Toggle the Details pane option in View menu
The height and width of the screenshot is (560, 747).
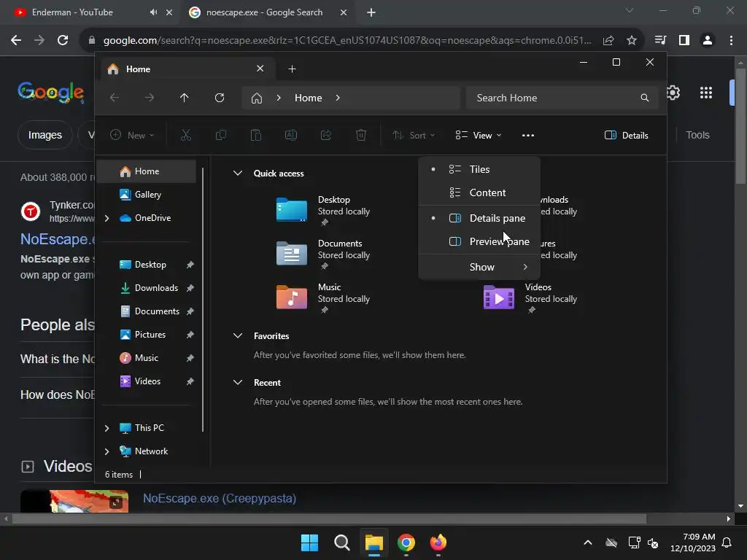pyautogui.click(x=479, y=218)
